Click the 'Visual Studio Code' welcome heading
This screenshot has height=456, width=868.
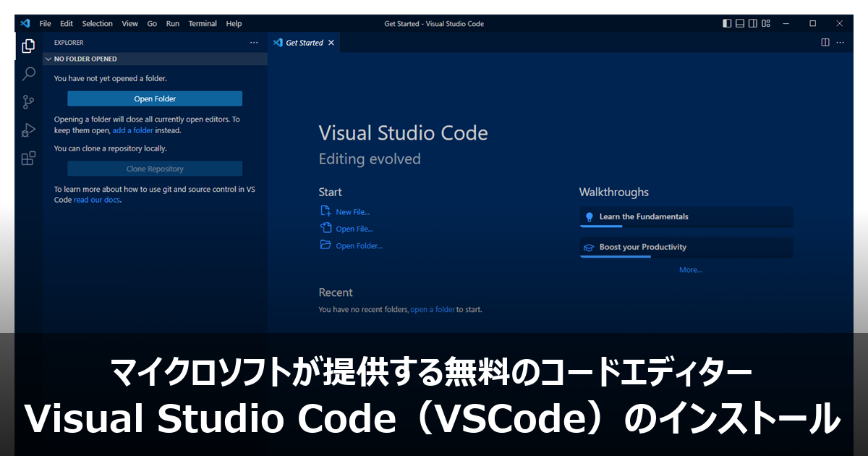coord(403,133)
